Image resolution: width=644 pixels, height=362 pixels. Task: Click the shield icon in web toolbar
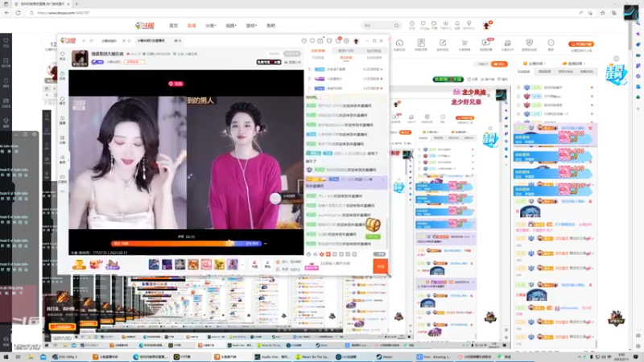[529, 43]
